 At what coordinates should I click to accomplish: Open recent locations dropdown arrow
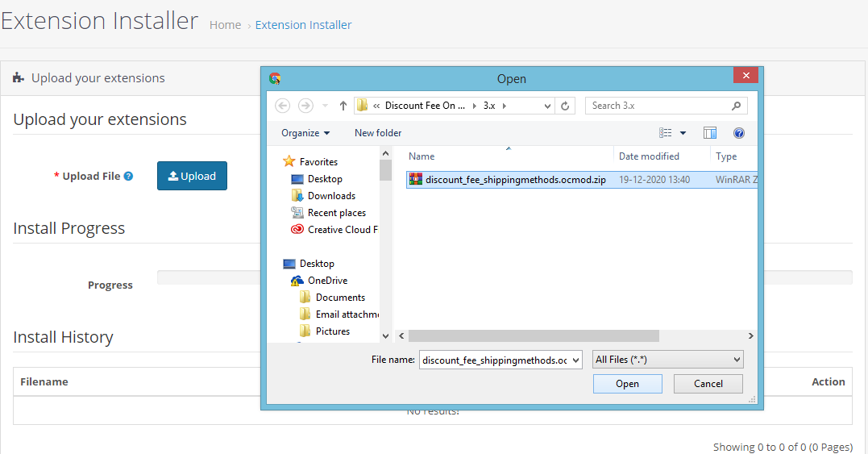click(325, 105)
